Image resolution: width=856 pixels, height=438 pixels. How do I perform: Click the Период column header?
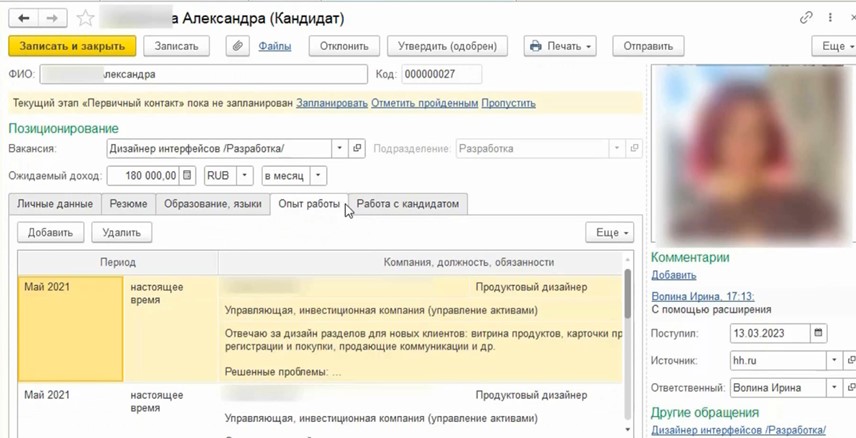tap(118, 263)
